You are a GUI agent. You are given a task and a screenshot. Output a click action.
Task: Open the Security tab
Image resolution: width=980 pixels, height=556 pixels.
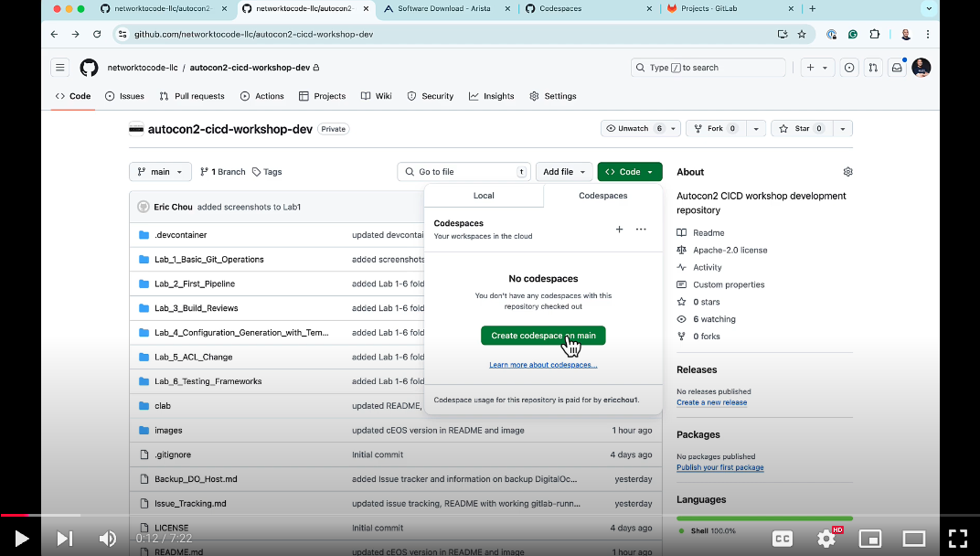tap(430, 96)
